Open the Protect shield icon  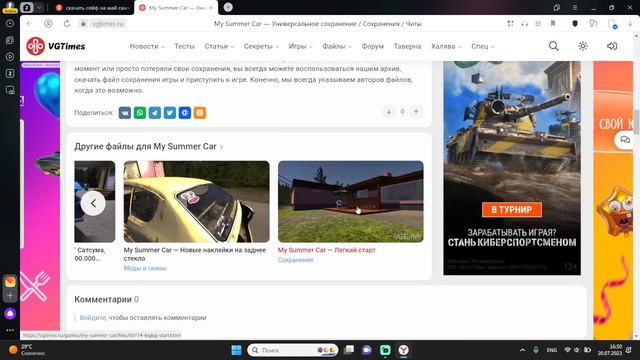[x=575, y=24]
